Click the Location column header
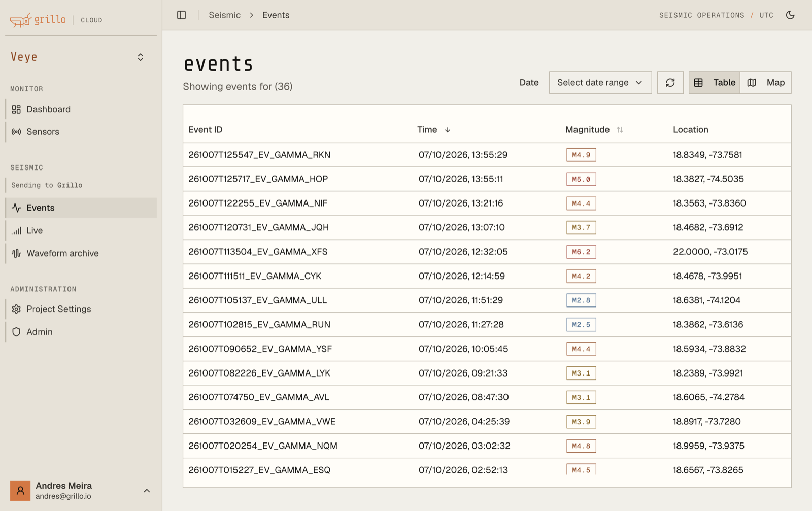Viewport: 812px width, 511px height. click(x=691, y=130)
